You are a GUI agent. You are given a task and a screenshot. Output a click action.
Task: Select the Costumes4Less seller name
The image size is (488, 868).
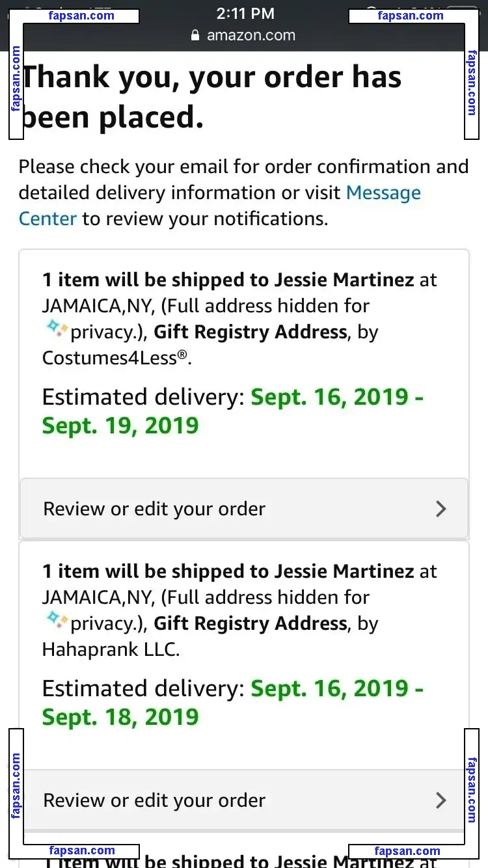[x=116, y=358]
